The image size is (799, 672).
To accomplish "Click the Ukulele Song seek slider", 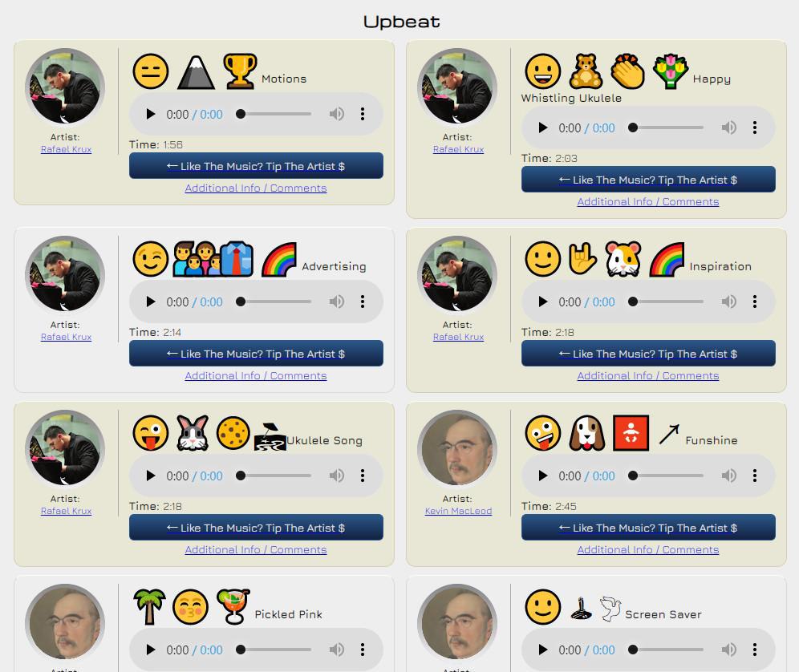I will coord(274,476).
